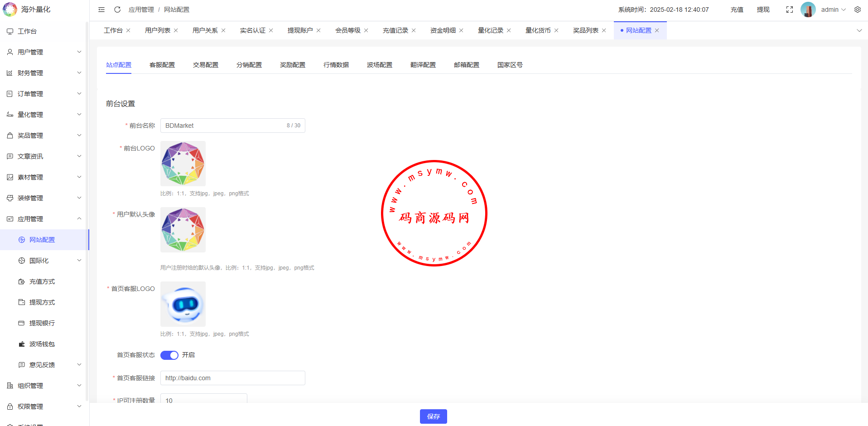
Task: Click the 财务管理 chart icon
Action: [x=10, y=73]
